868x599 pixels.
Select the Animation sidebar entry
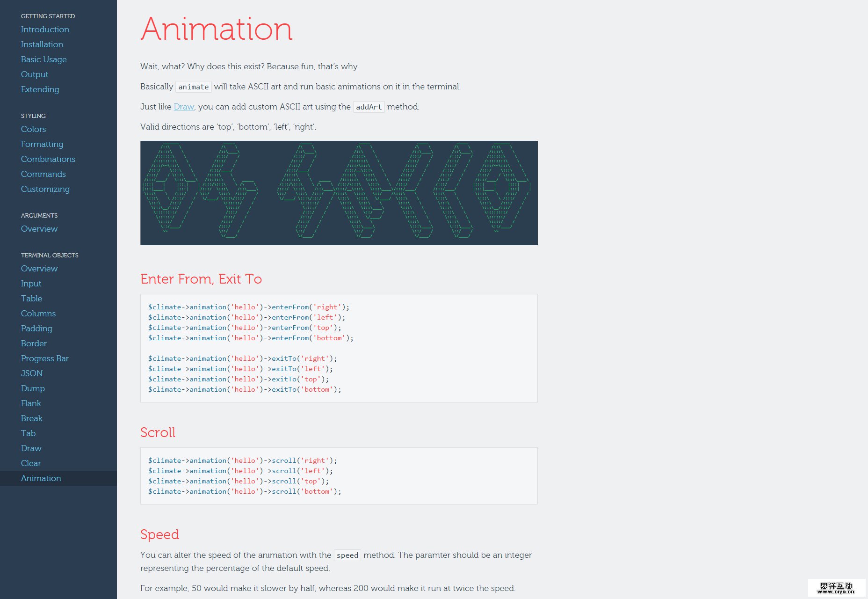pyautogui.click(x=41, y=478)
